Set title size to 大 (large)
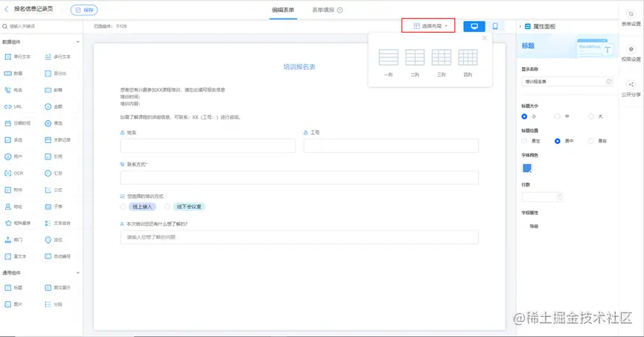The image size is (644, 337). coord(590,116)
